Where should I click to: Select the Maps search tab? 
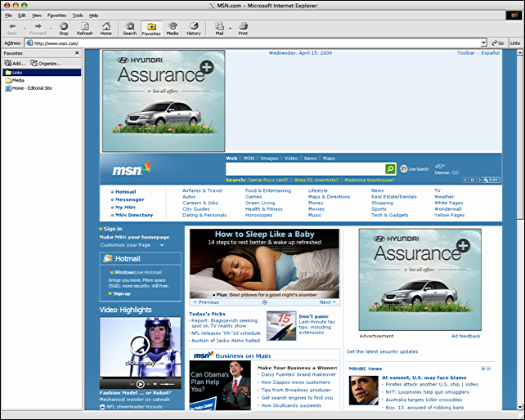coord(329,159)
